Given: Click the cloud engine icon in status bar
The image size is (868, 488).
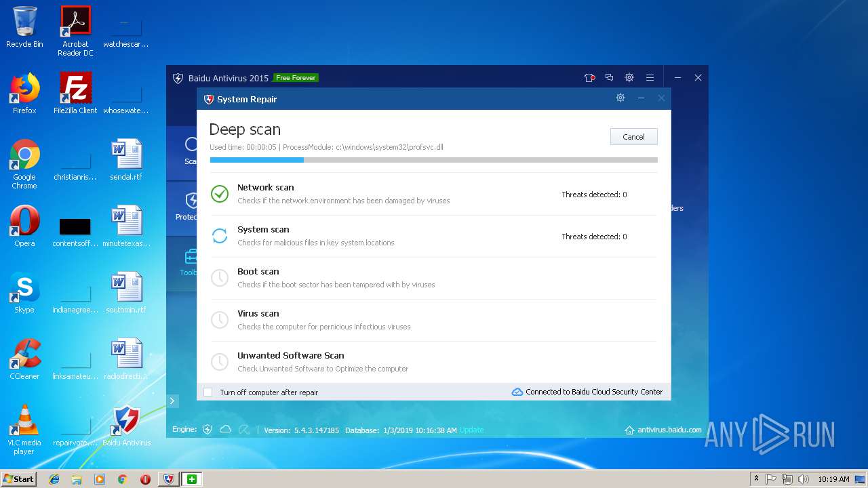Looking at the screenshot, I should pyautogui.click(x=225, y=430).
